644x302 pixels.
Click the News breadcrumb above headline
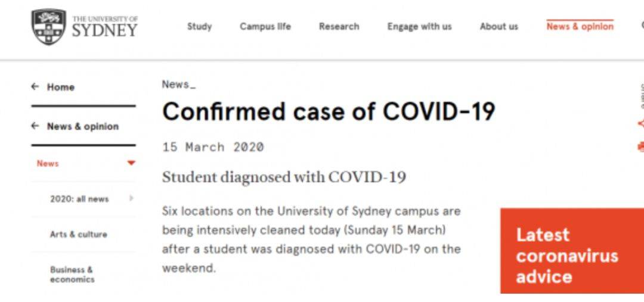(175, 85)
